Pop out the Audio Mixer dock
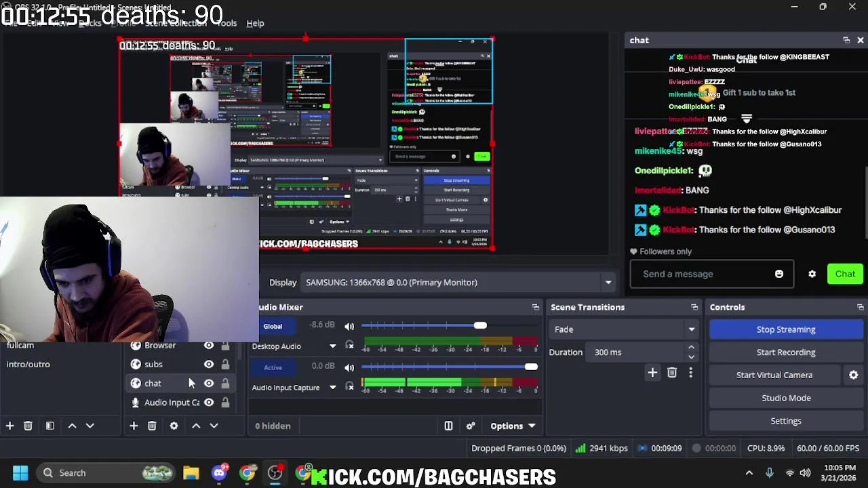 (536, 307)
